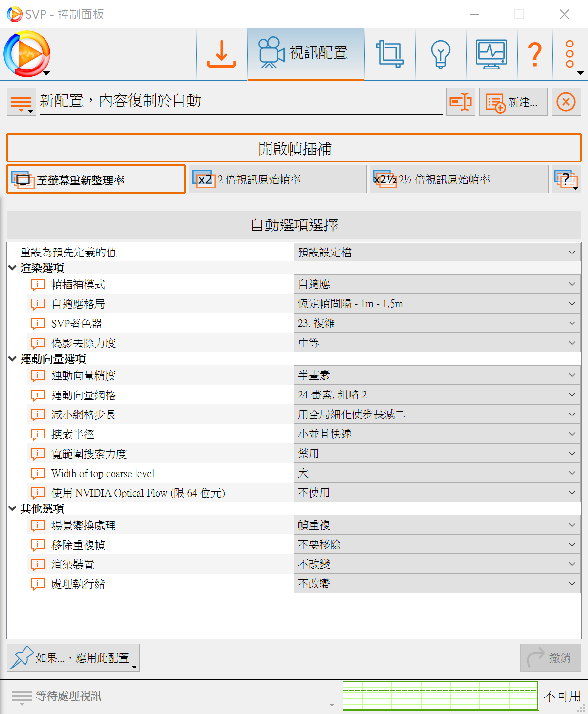The width and height of the screenshot is (588, 714).
Task: Click the 新建... button
Action: pyautogui.click(x=513, y=102)
